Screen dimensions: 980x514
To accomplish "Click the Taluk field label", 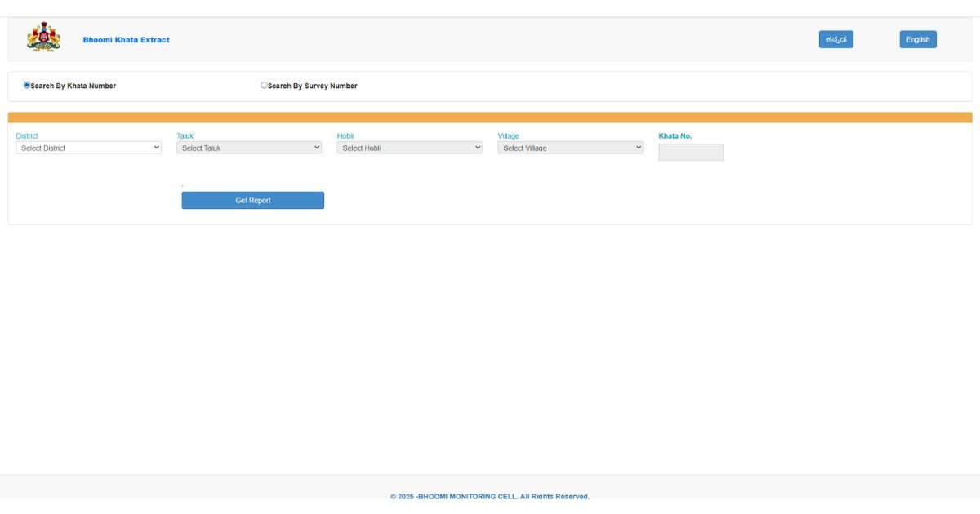I will (x=185, y=136).
